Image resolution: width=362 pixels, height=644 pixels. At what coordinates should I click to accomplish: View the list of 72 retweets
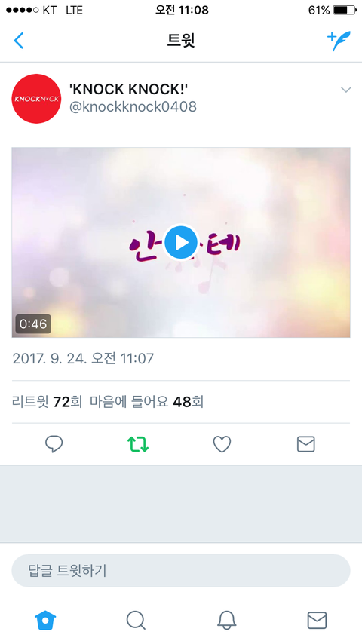click(x=47, y=402)
